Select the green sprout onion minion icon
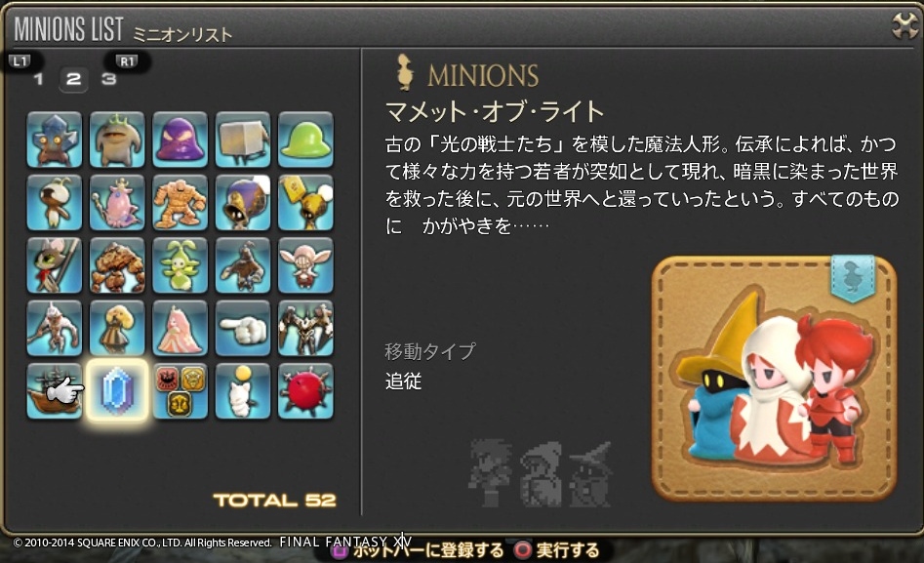924x563 pixels. (180, 265)
